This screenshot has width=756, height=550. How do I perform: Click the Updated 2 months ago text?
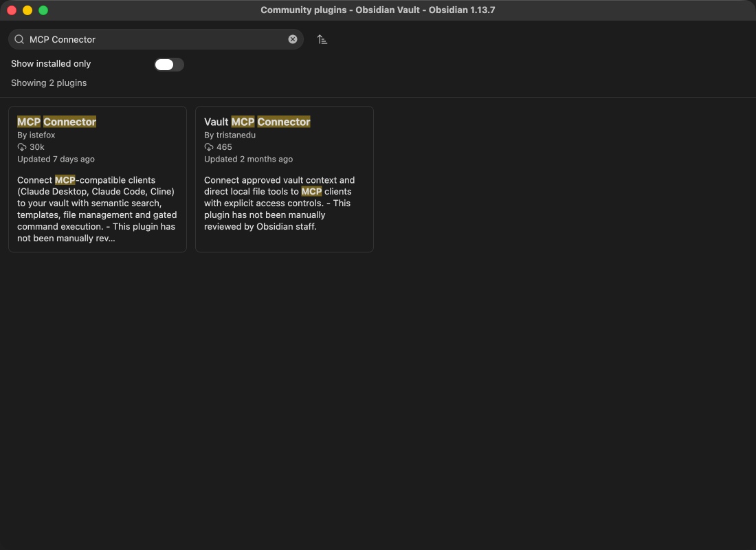[248, 159]
